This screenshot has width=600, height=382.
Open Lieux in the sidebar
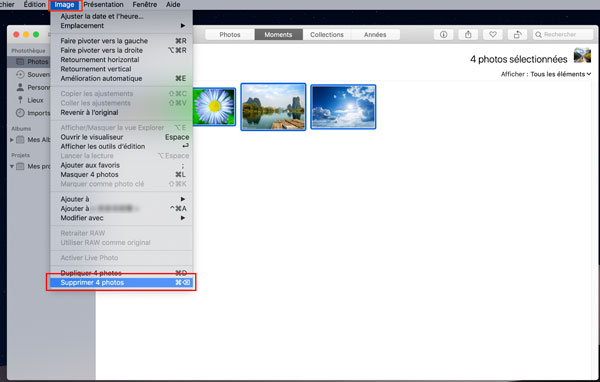coord(30,100)
